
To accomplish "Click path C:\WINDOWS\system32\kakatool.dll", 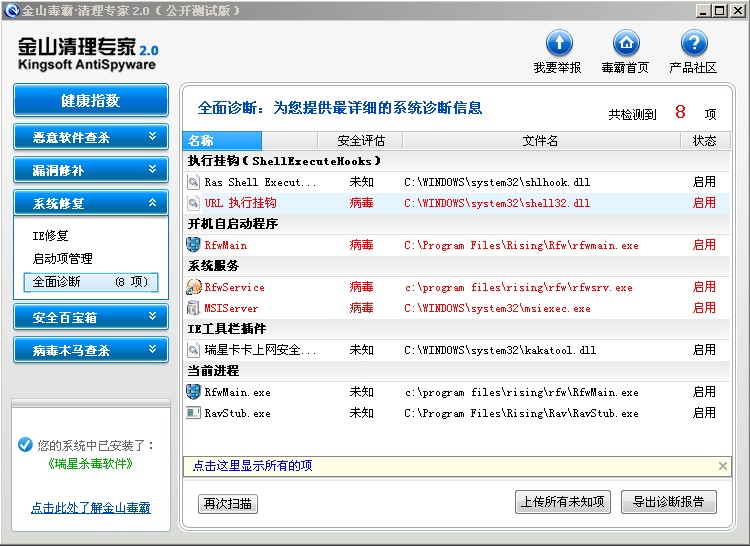I will 500,350.
